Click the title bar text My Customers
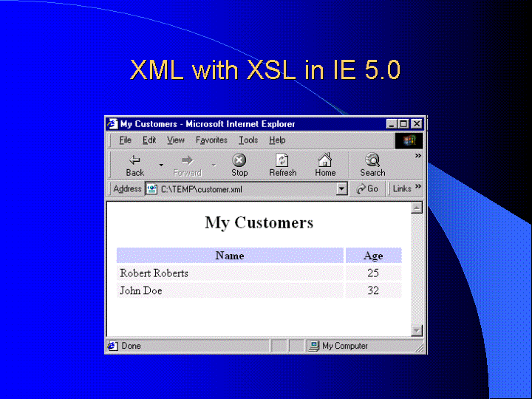532x399 pixels. [x=149, y=124]
